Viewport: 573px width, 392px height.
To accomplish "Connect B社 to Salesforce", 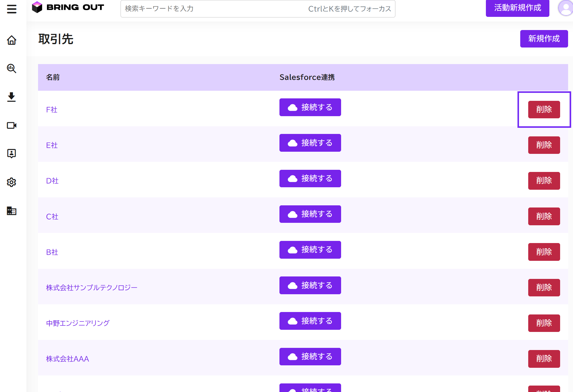I will tap(310, 250).
